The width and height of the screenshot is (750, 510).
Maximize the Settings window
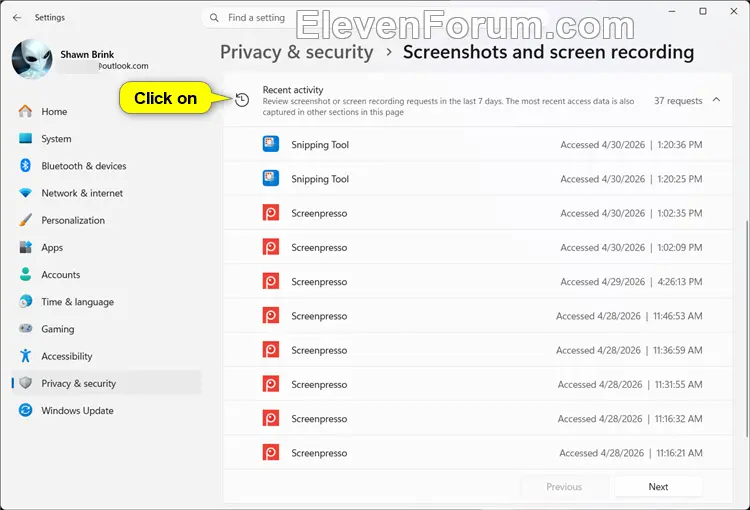[703, 11]
